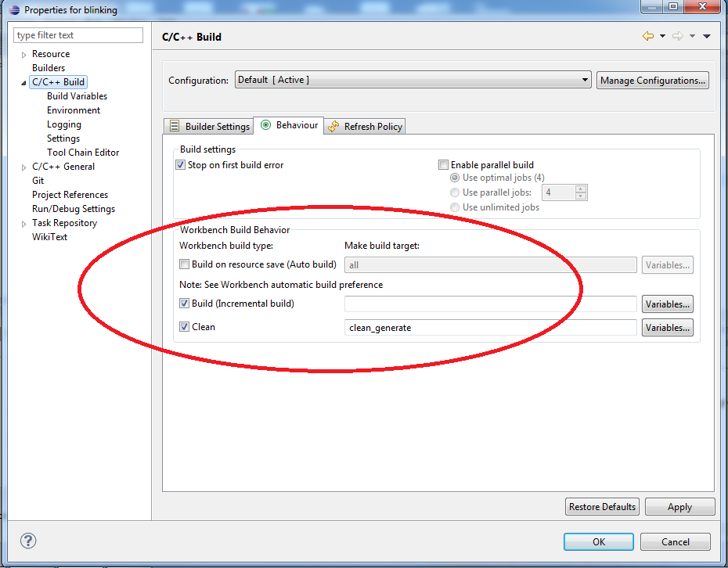
Task: Expand the Task Repository tree node
Action: tap(23, 224)
